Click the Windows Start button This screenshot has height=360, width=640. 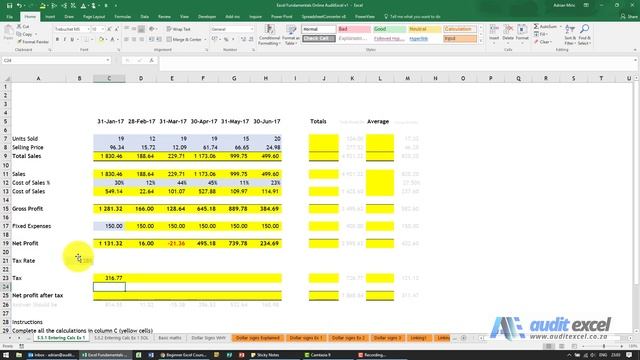click(6, 355)
